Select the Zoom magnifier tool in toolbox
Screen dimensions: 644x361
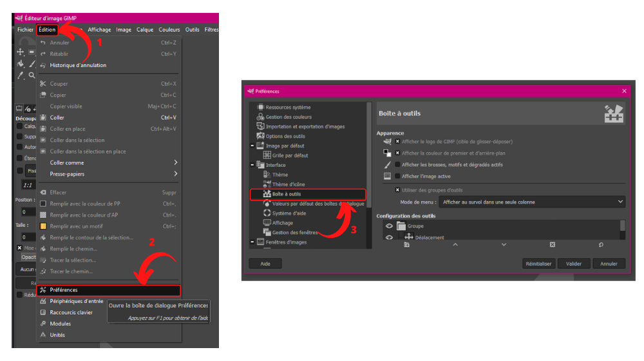coord(32,75)
